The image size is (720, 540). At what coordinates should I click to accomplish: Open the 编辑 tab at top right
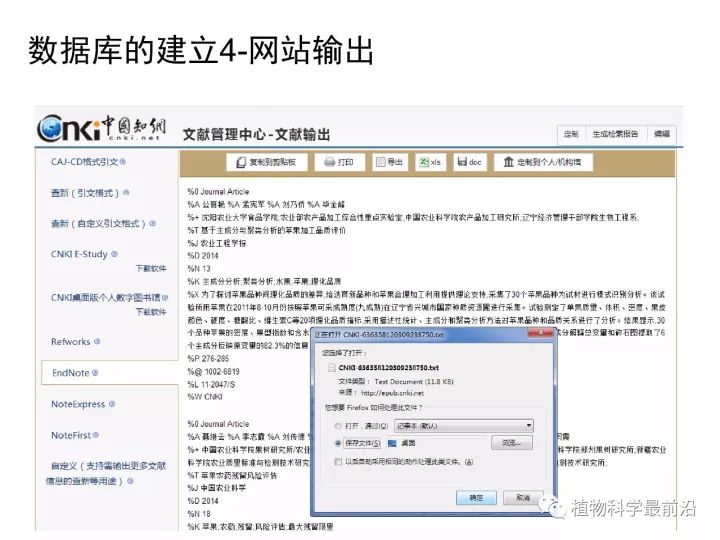[662, 134]
